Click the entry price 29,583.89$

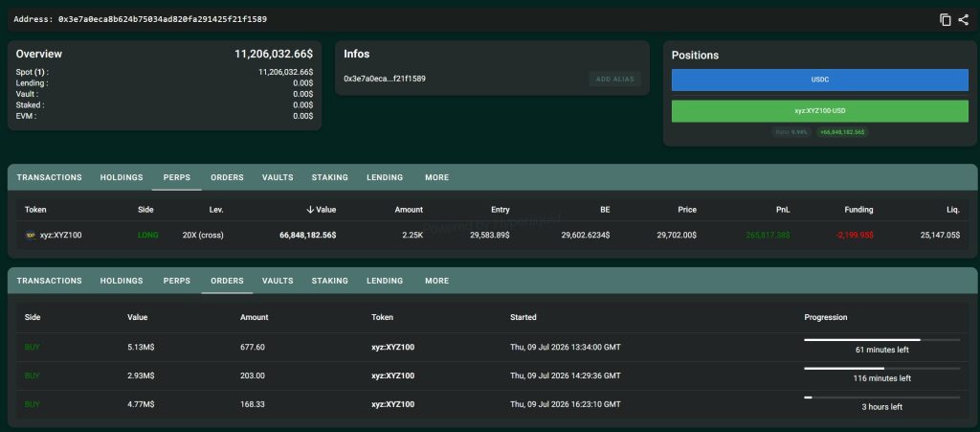pyautogui.click(x=489, y=235)
